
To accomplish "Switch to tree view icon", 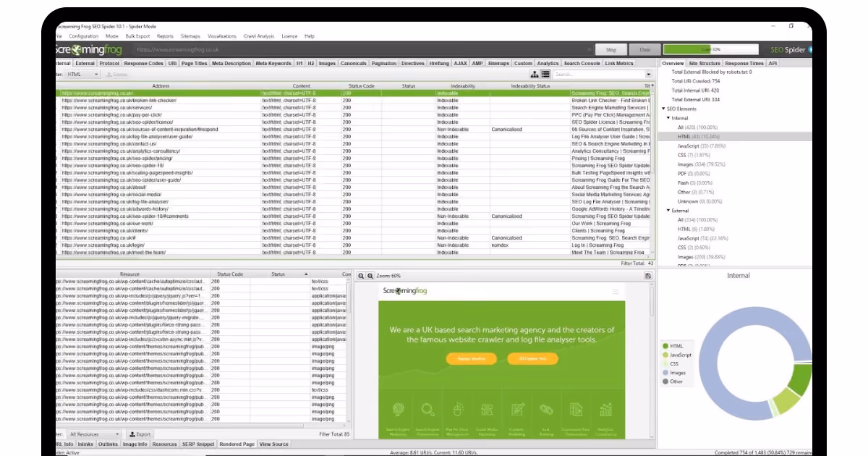I will coord(535,74).
